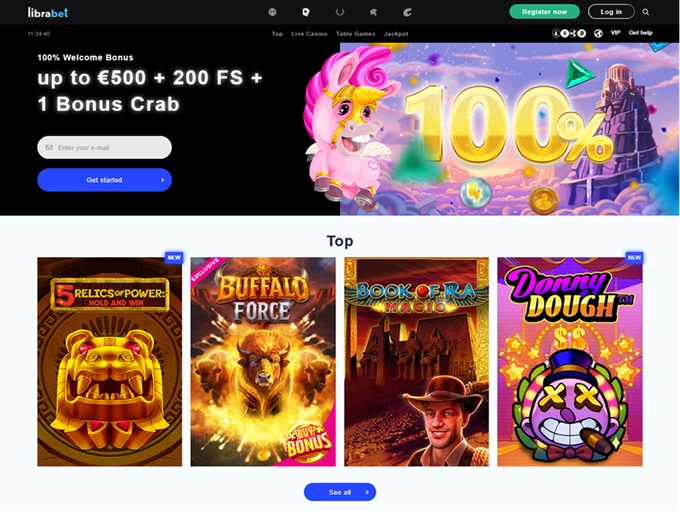Open the crypto currencies icon group
680x511 pixels.
(x=569, y=33)
